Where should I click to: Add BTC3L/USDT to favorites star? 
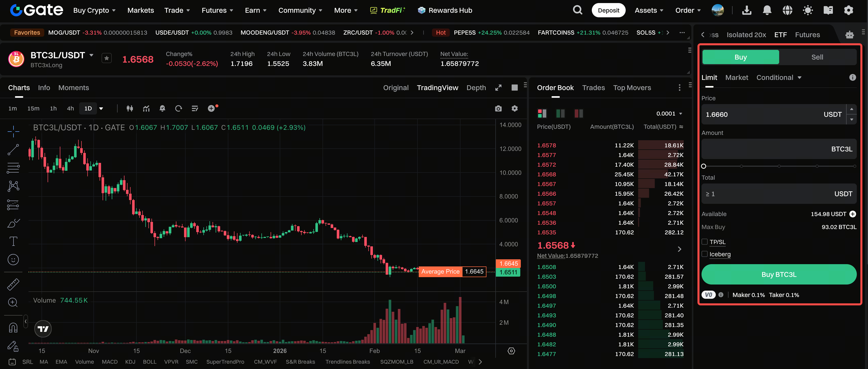pos(106,59)
